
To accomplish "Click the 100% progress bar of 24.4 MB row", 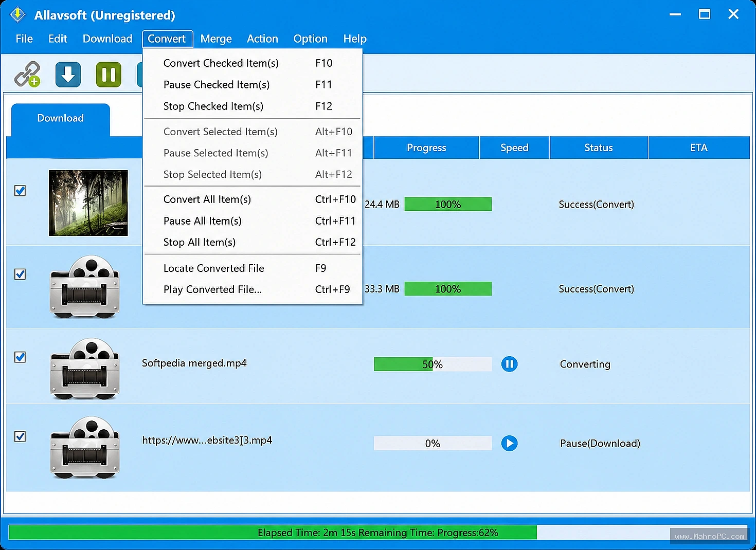I will [x=448, y=204].
